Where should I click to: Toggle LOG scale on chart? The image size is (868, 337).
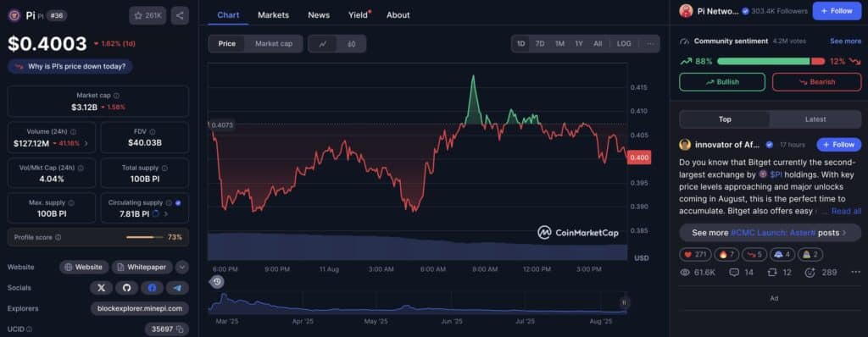(x=624, y=44)
